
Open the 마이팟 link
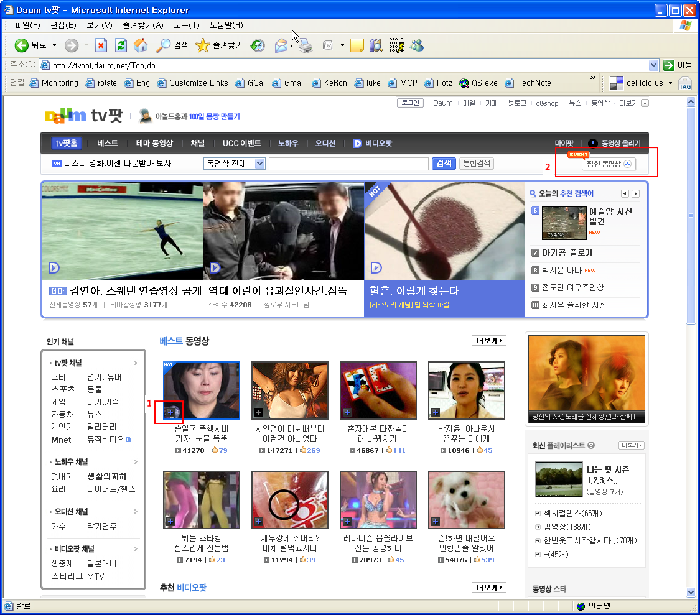click(x=564, y=143)
